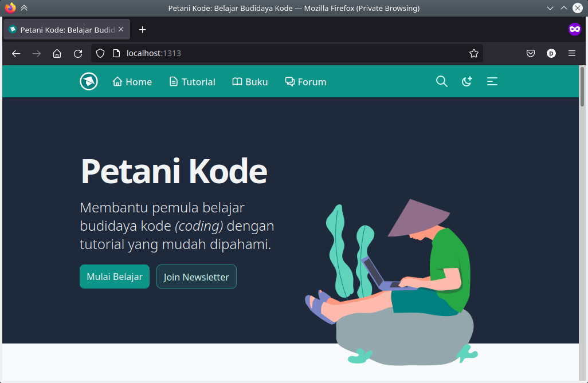588x383 pixels.
Task: Reload the current page
Action: point(78,53)
